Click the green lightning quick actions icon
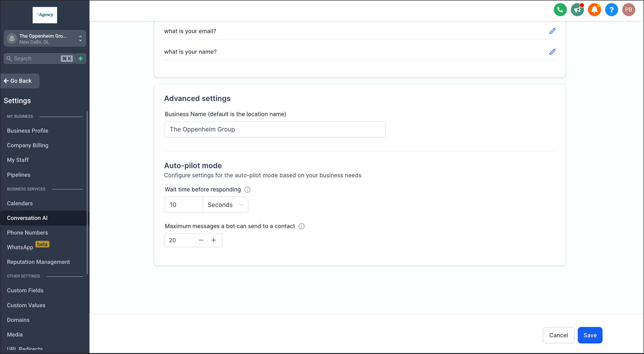 80,59
